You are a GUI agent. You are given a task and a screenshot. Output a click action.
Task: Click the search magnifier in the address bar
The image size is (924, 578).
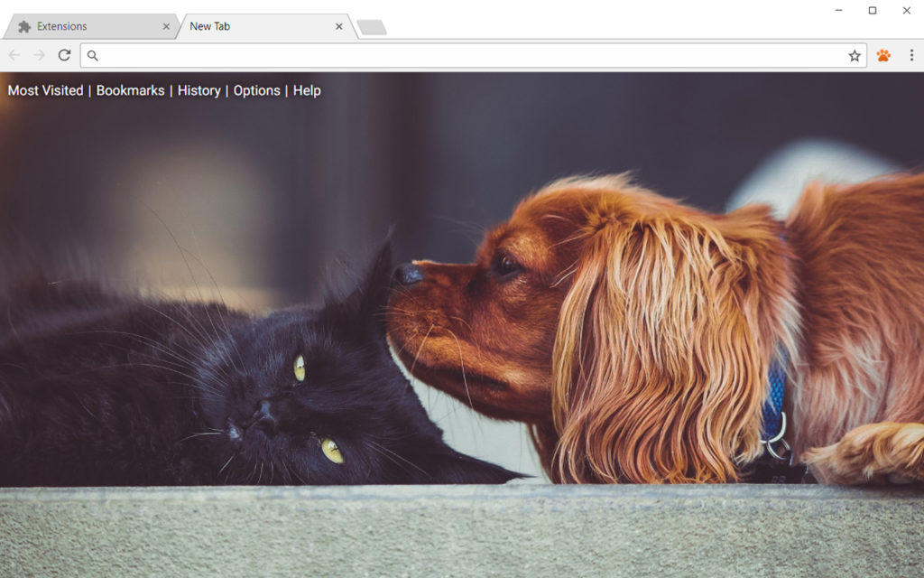91,54
